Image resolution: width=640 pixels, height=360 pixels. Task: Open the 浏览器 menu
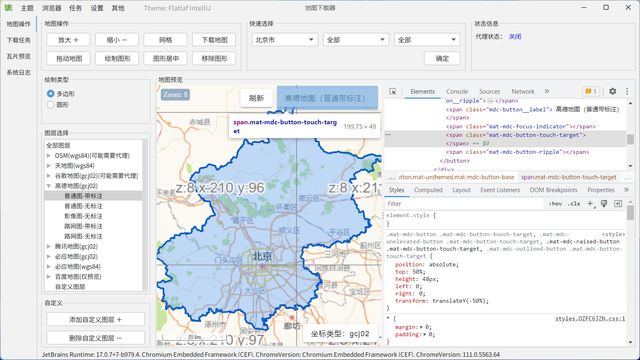[51, 8]
